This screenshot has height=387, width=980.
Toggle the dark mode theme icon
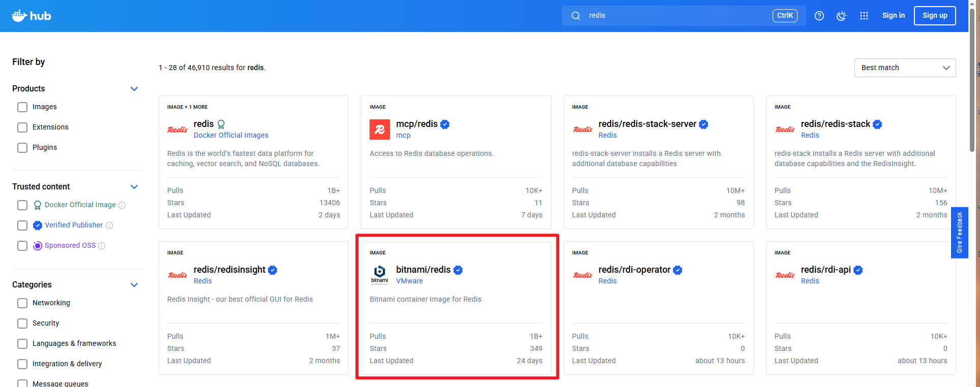click(x=842, y=16)
